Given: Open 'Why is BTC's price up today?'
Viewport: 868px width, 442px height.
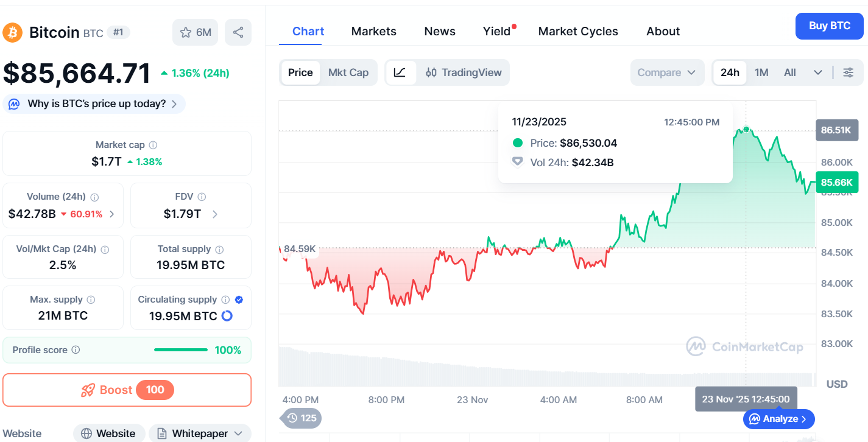Looking at the screenshot, I should pos(94,104).
